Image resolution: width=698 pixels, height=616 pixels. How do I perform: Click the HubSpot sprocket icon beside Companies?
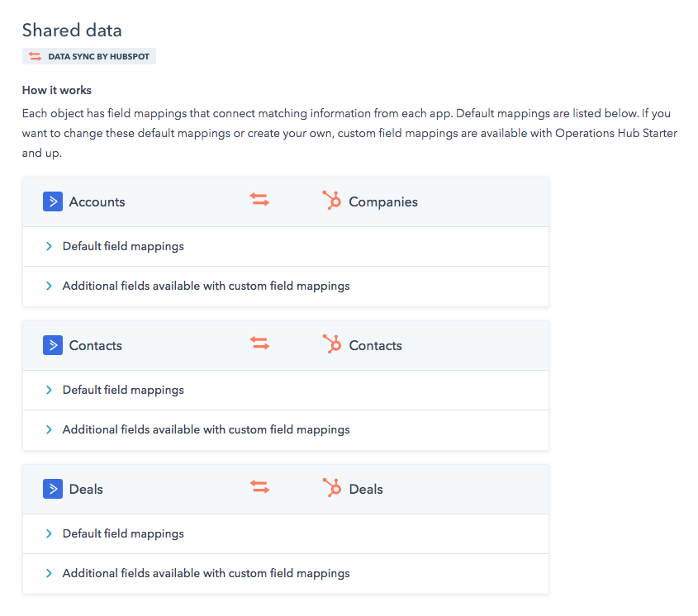(332, 201)
